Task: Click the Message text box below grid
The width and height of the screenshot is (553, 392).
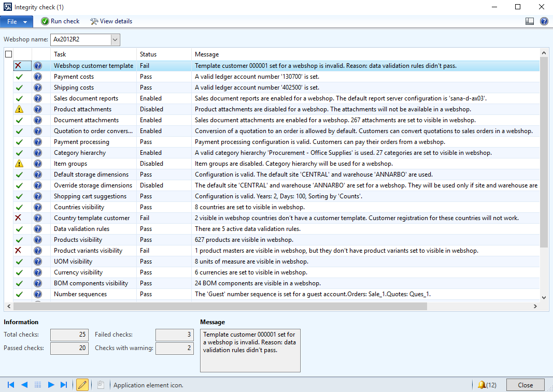Action: click(x=250, y=351)
